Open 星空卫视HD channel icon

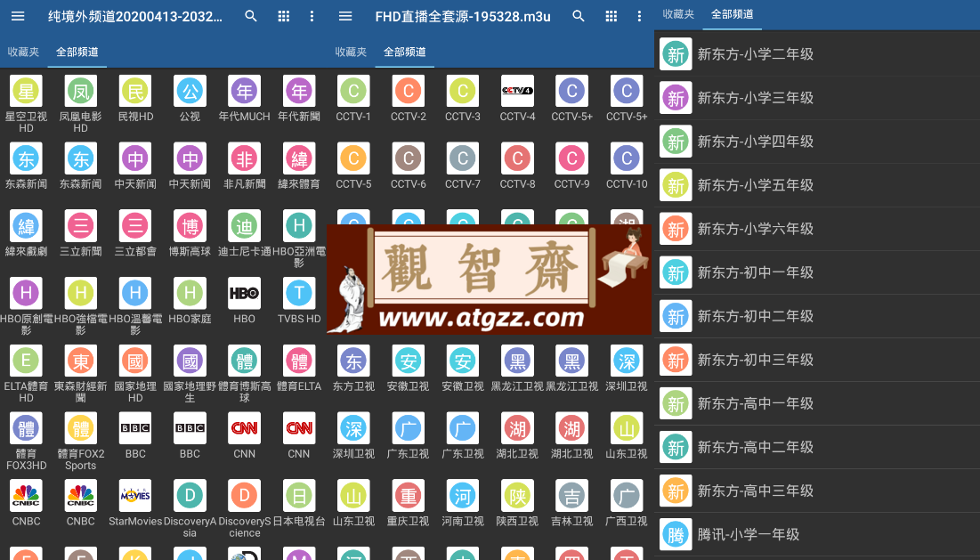26,91
